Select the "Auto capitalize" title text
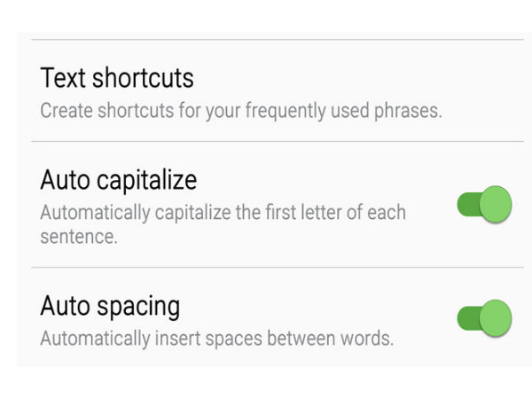This screenshot has width=532, height=399. [x=118, y=181]
